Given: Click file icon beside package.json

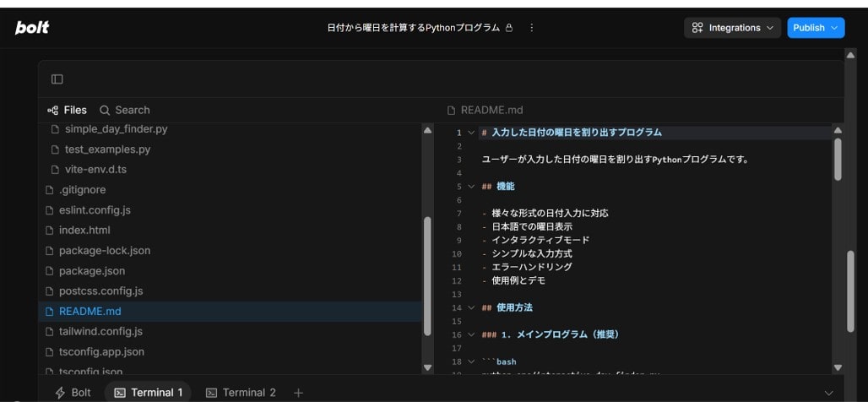Looking at the screenshot, I should (49, 271).
